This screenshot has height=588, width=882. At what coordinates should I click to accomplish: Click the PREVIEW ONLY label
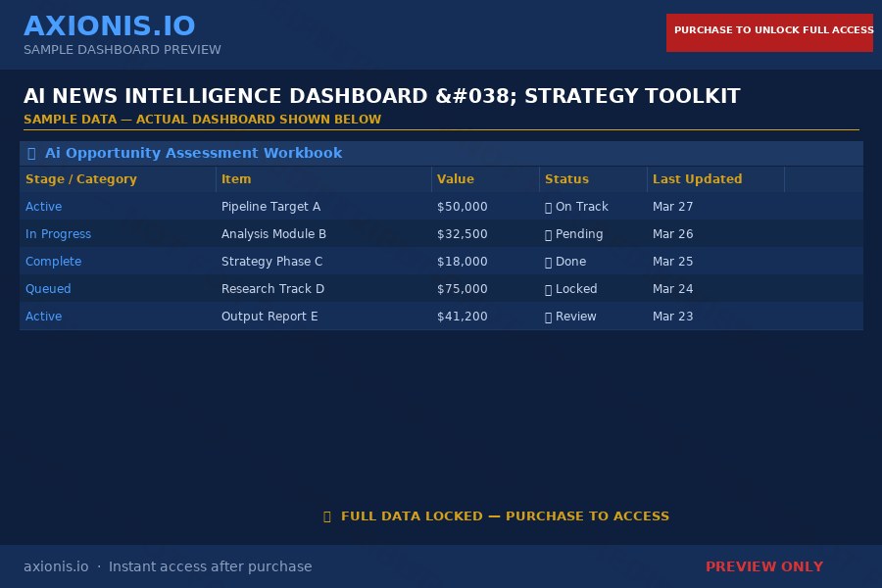tap(764, 566)
